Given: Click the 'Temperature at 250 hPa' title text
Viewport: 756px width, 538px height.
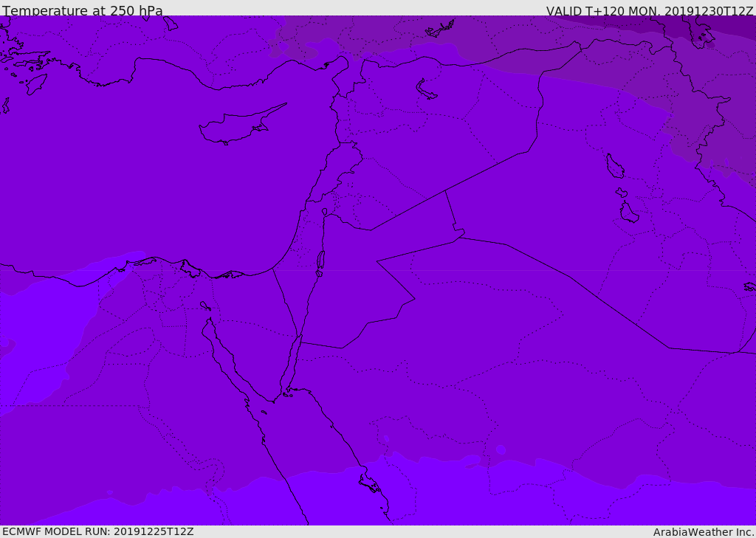Looking at the screenshot, I should [x=83, y=10].
